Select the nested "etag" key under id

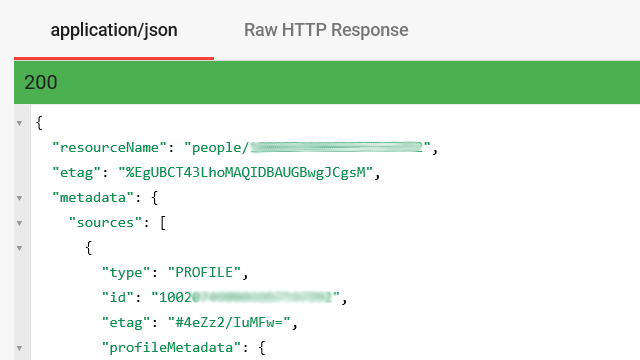point(126,323)
